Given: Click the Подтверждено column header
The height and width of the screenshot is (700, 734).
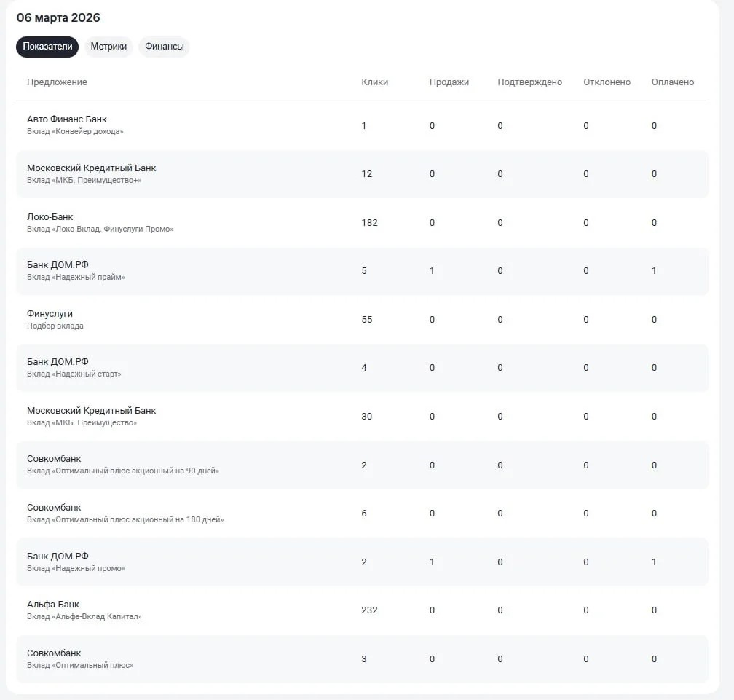Looking at the screenshot, I should (x=529, y=82).
